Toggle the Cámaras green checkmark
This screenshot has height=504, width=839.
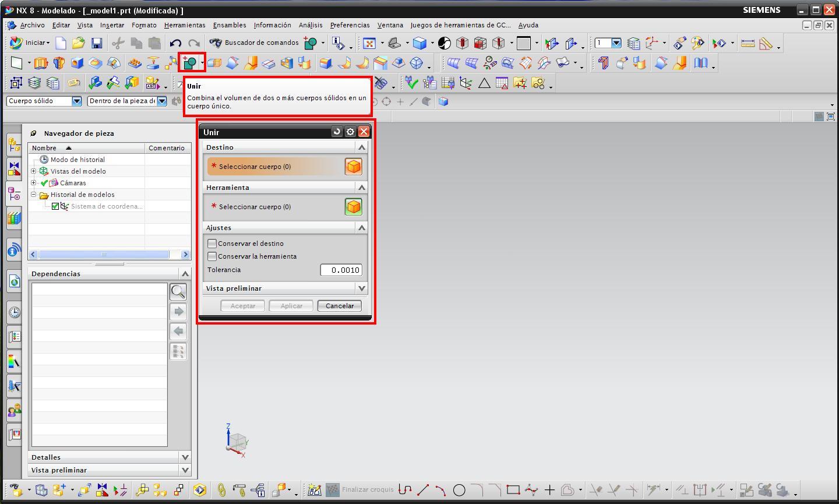coord(44,183)
